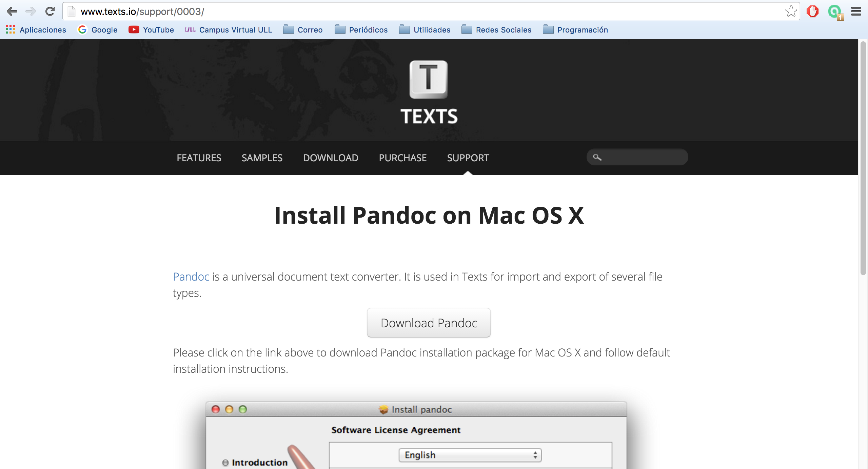
Task: Expand the Periódicos bookmarks folder
Action: [x=361, y=30]
